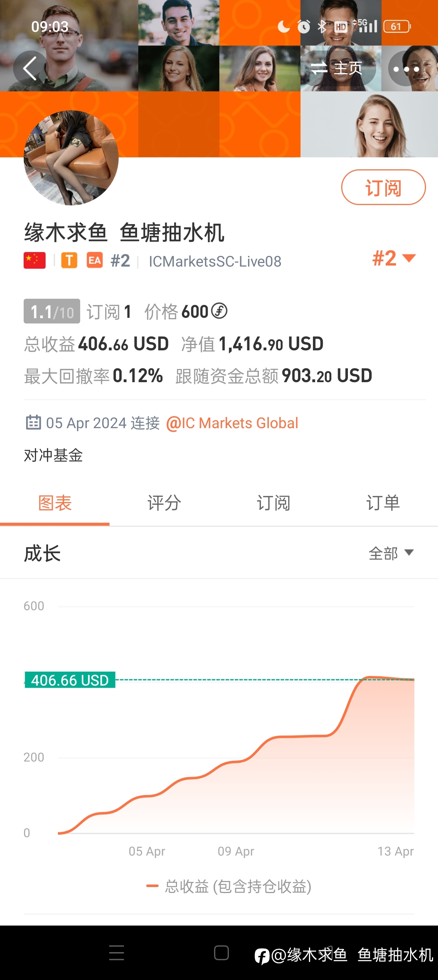Screen dimensions: 438x980
Task: Tap the China flag icon
Action: 35,261
